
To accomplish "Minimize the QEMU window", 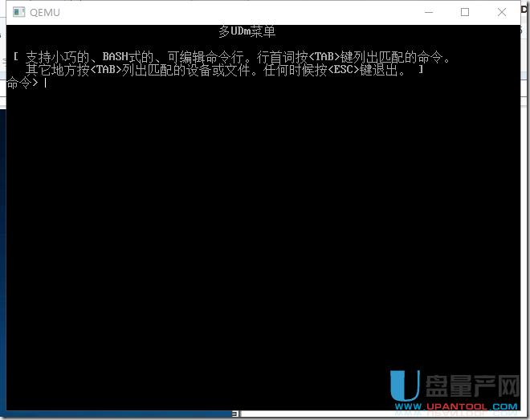I will click(427, 12).
